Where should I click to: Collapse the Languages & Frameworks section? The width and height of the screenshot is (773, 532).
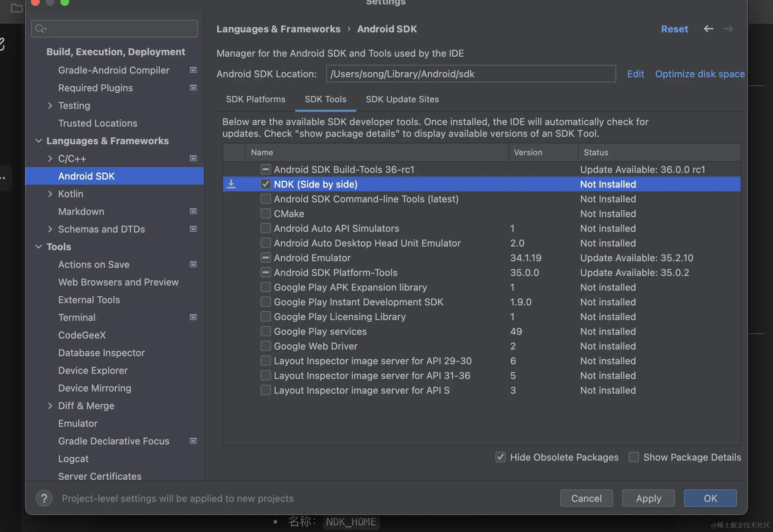coord(38,141)
